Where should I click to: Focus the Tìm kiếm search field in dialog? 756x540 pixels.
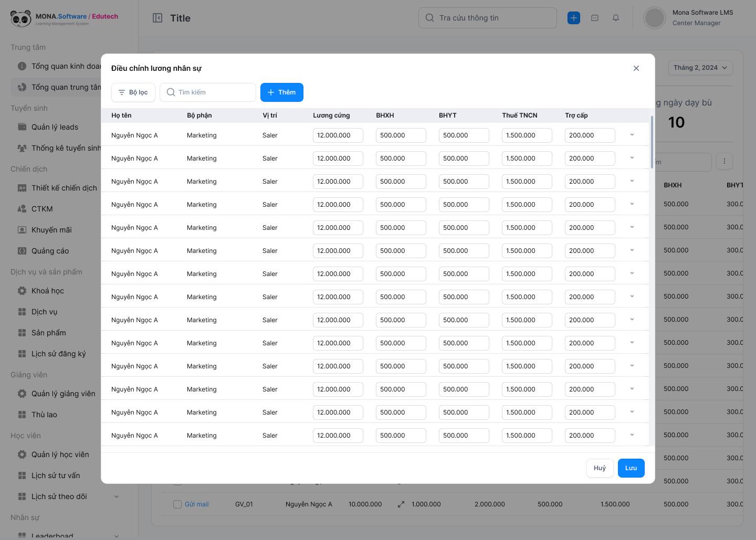tap(208, 92)
